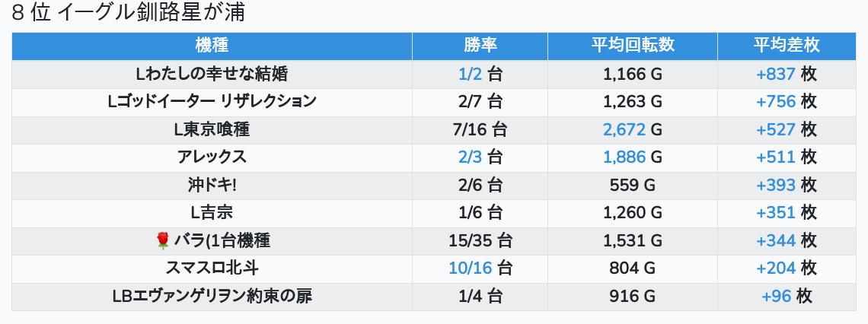Click the rose icon beside バラ
The width and height of the screenshot is (868, 324).
161,241
